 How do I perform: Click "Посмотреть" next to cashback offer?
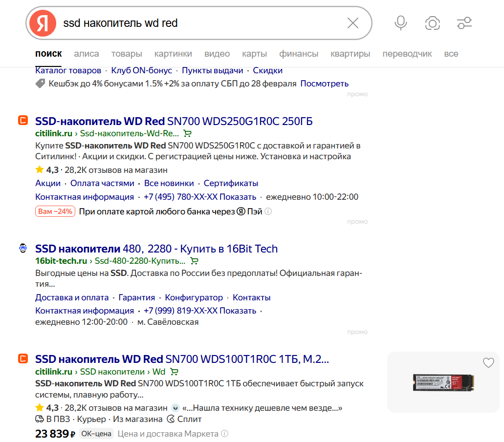[324, 84]
